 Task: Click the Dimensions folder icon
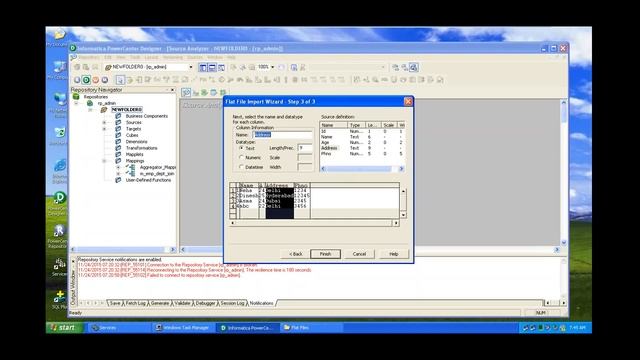[x=118, y=142]
